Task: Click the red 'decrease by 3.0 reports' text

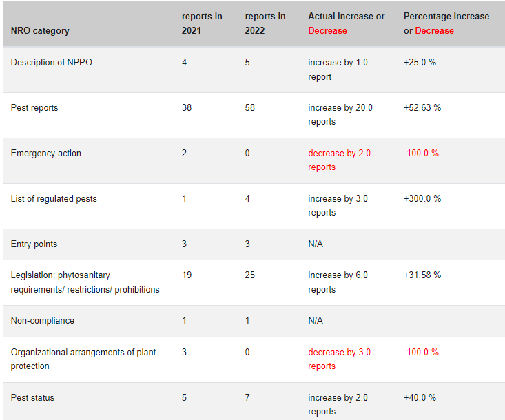Action: coord(339,359)
